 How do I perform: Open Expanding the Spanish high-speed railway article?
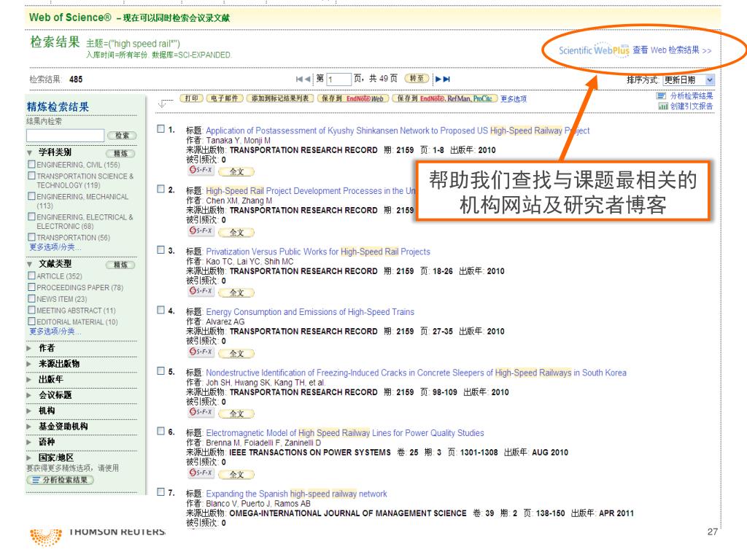click(x=296, y=494)
